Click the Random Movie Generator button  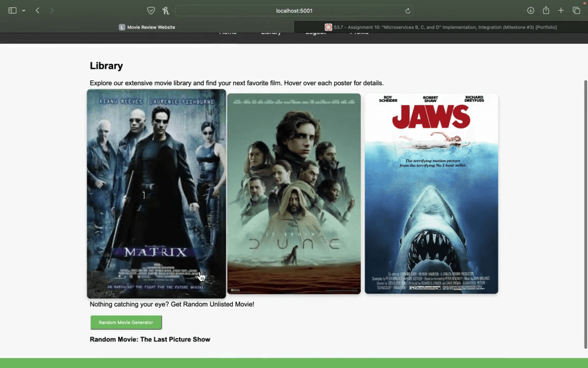126,323
